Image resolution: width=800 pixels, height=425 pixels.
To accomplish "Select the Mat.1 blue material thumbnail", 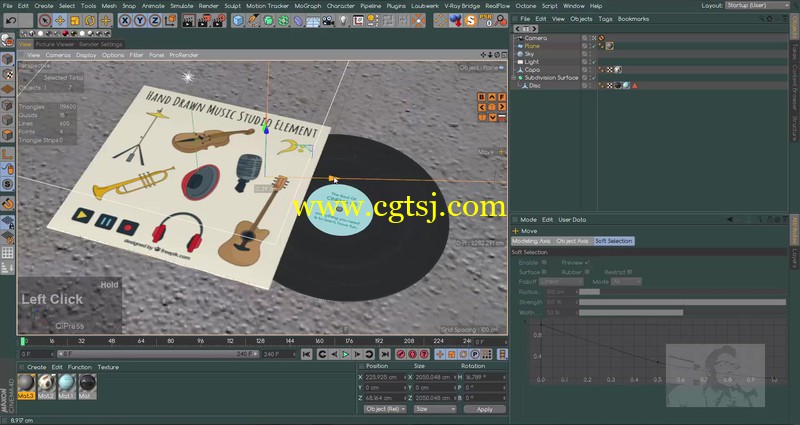I will pyautogui.click(x=67, y=386).
